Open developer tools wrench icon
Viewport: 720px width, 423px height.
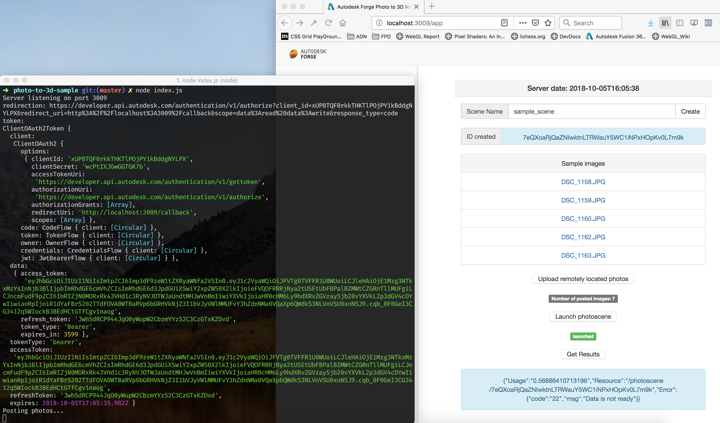pos(314,23)
